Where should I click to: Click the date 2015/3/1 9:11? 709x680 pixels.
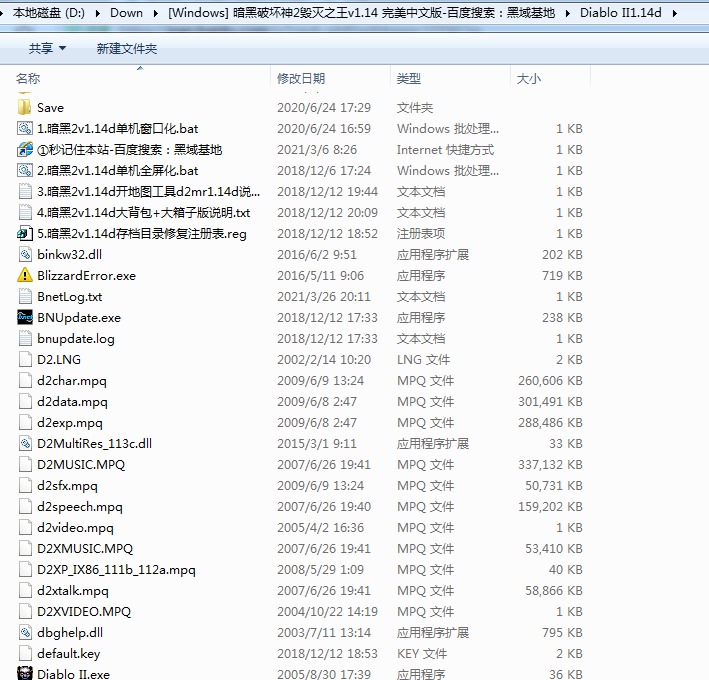(x=317, y=444)
